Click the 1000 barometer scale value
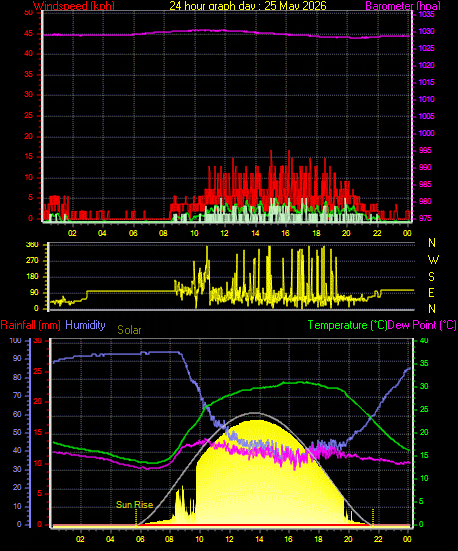 click(x=426, y=133)
